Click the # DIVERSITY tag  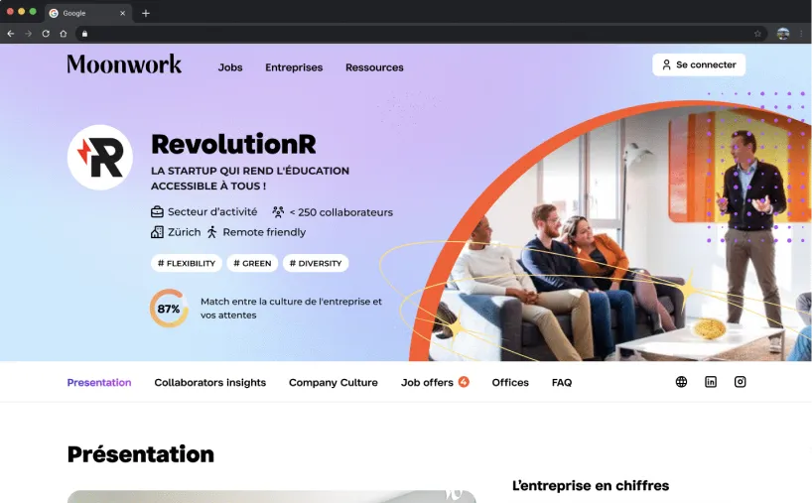click(316, 263)
